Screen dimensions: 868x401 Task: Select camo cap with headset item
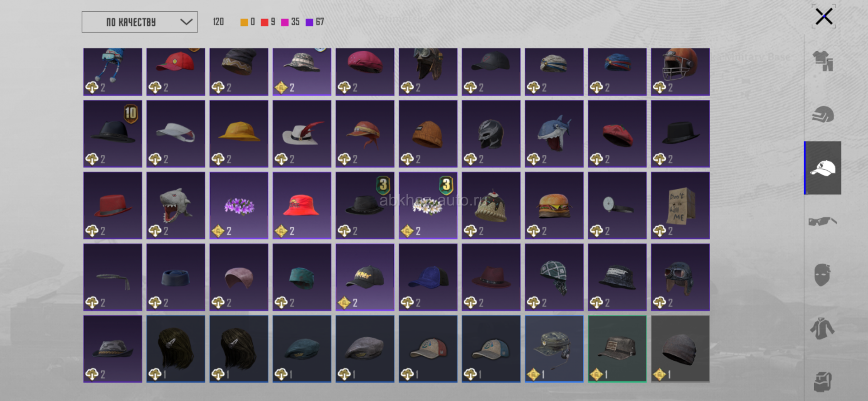click(x=554, y=349)
